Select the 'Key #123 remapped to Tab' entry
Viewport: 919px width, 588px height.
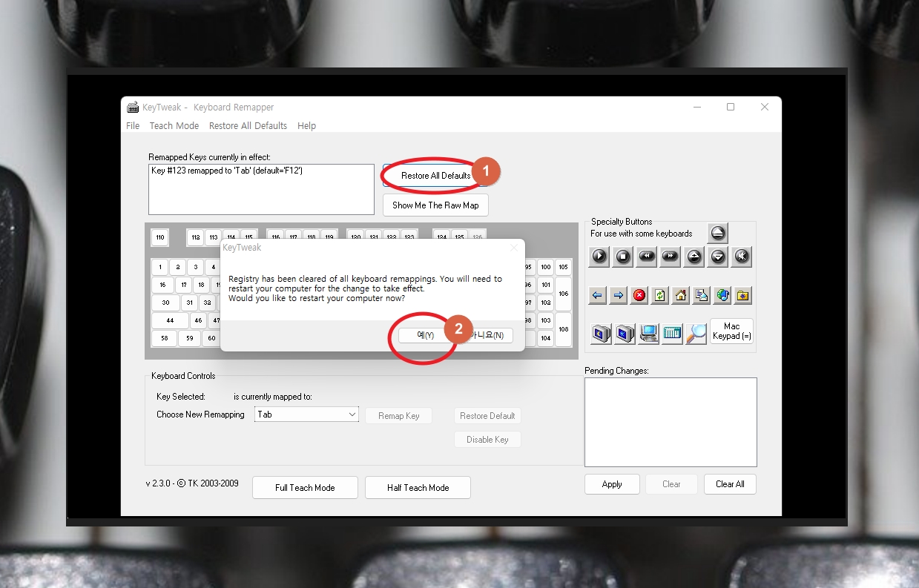(227, 171)
